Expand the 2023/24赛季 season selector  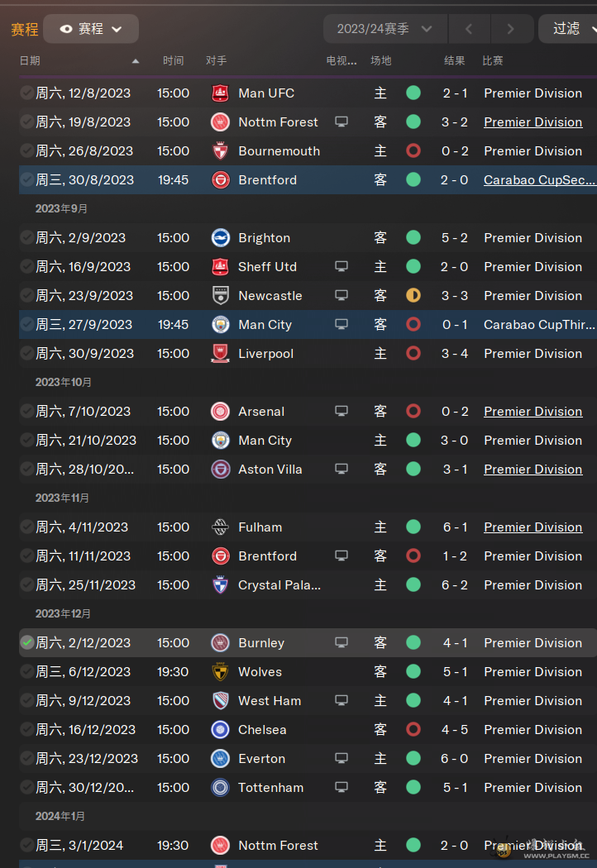tap(384, 29)
